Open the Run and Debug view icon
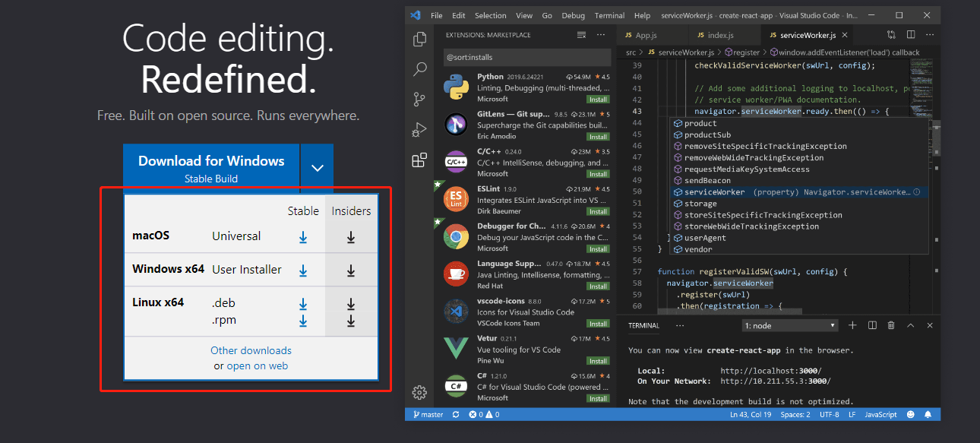Image resolution: width=980 pixels, height=443 pixels. pyautogui.click(x=419, y=130)
